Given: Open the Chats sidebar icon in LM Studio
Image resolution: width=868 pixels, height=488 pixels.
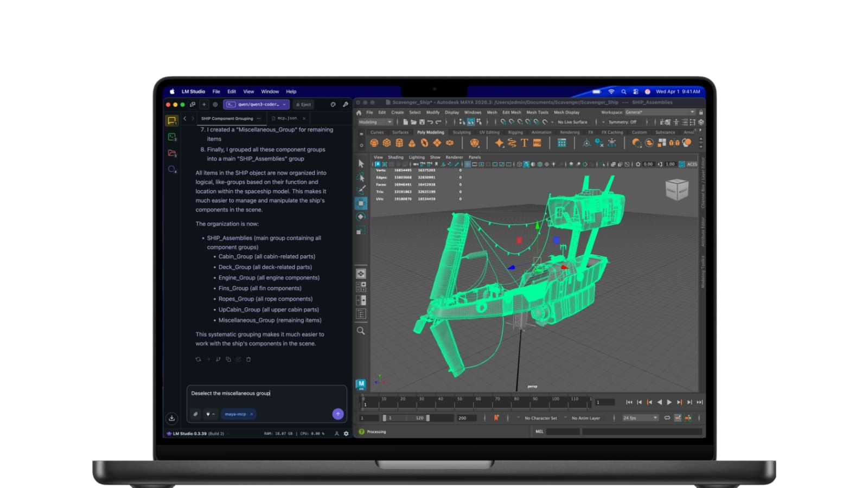Looking at the screenshot, I should click(x=172, y=120).
